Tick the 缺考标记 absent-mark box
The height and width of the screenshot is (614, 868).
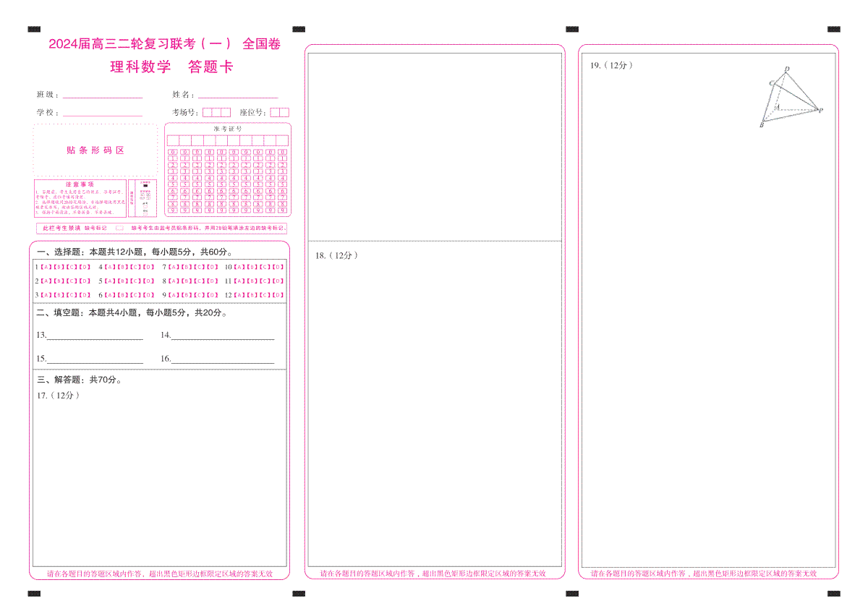pyautogui.click(x=119, y=228)
